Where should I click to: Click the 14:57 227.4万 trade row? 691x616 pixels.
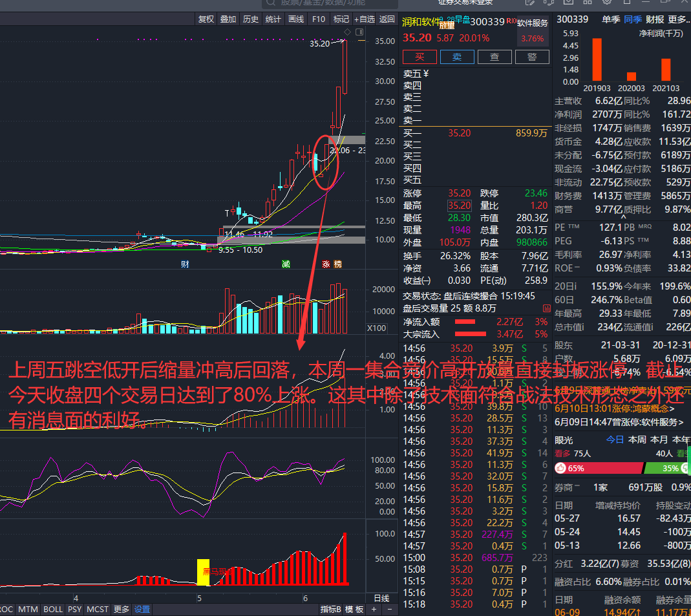click(x=475, y=535)
